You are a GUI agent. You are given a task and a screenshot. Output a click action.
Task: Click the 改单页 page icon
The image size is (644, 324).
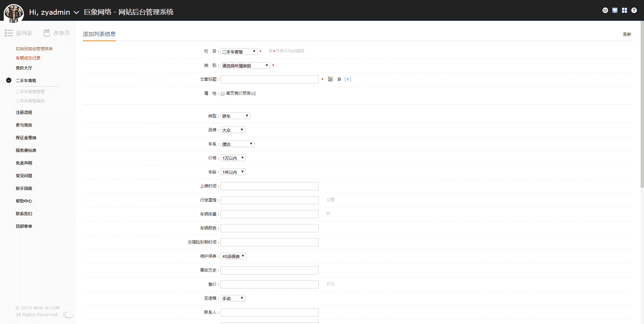click(47, 33)
